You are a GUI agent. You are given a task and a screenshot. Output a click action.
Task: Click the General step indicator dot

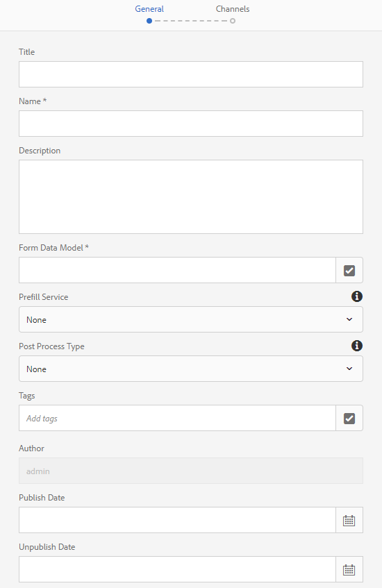pos(149,21)
